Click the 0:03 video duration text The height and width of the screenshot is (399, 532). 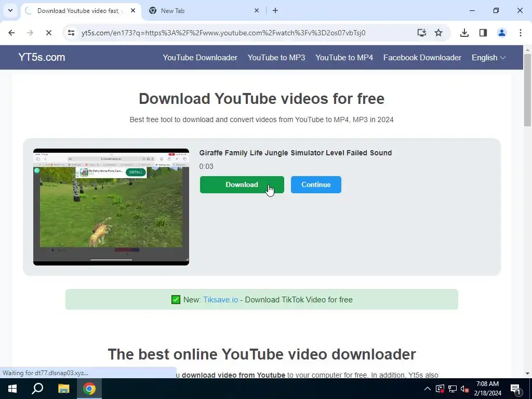pyautogui.click(x=206, y=166)
